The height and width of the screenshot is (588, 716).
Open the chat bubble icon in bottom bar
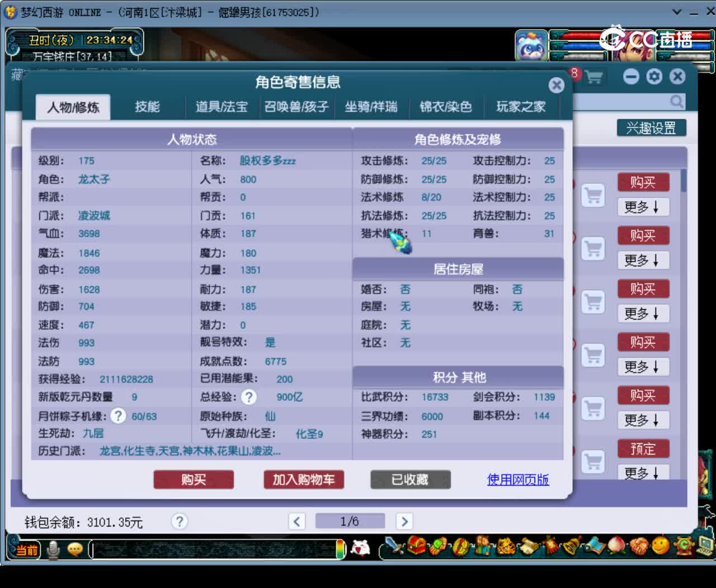pyautogui.click(x=75, y=550)
